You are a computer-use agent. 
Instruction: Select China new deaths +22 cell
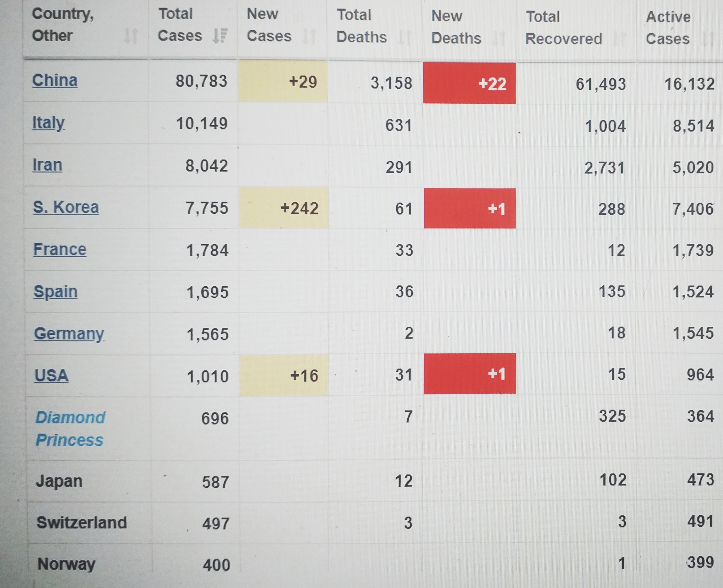coord(469,83)
